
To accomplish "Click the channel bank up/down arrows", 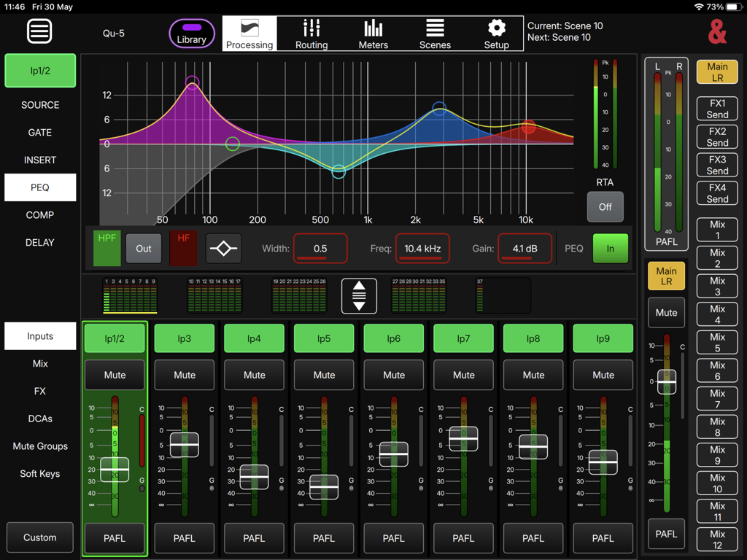I will click(359, 296).
